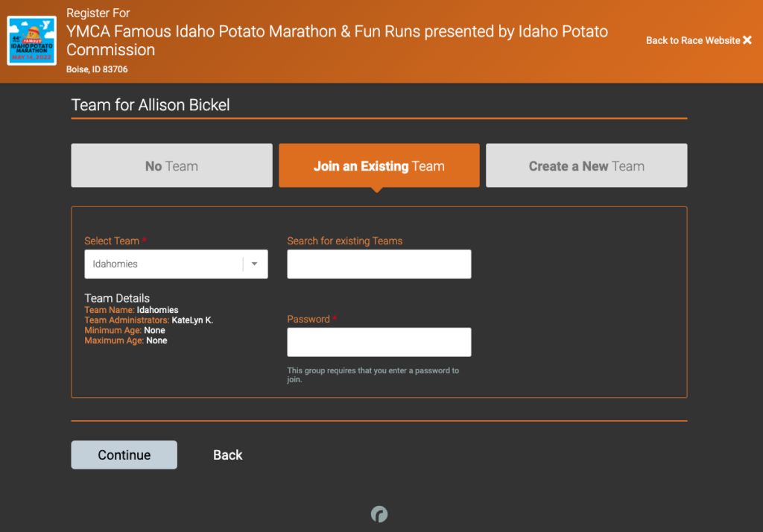Click the marathon race title in the header
Screen dimensions: 763x532
pyautogui.click(x=337, y=40)
